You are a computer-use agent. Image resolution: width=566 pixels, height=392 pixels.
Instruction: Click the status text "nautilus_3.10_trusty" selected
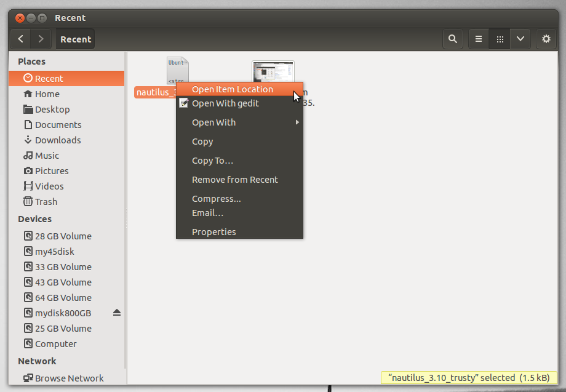[x=469, y=378]
